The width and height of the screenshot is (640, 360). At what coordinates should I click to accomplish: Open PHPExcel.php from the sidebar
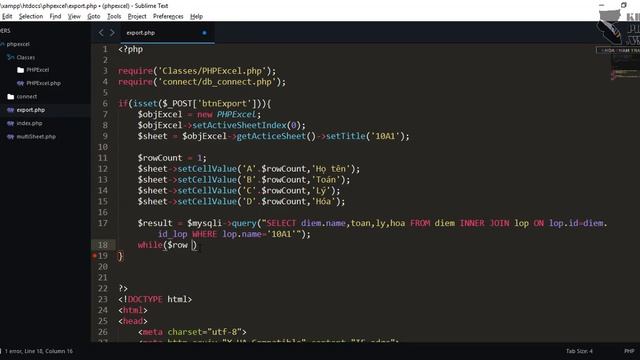tap(43, 83)
